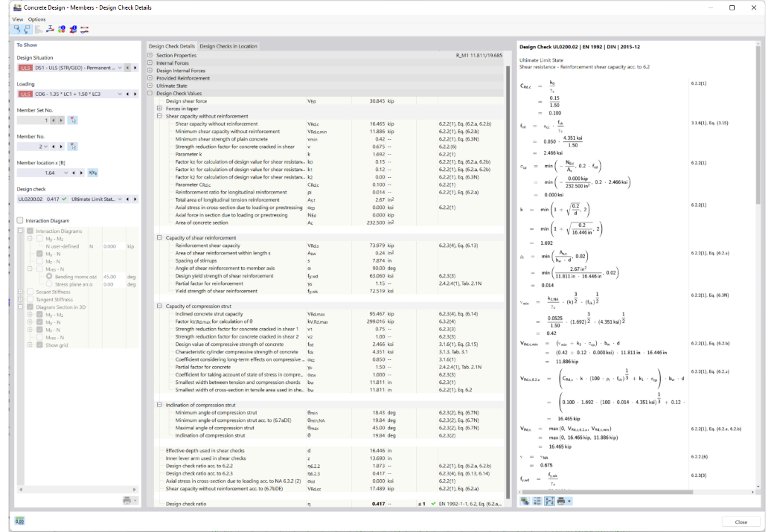Viewport: 774px width, 532px height.
Task: Expand the Forces in taper row
Action: click(x=159, y=109)
